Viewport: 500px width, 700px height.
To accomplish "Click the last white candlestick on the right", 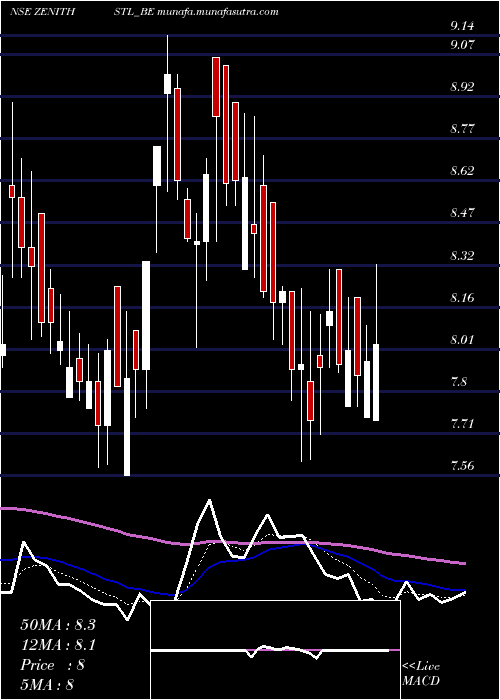I will [376, 382].
